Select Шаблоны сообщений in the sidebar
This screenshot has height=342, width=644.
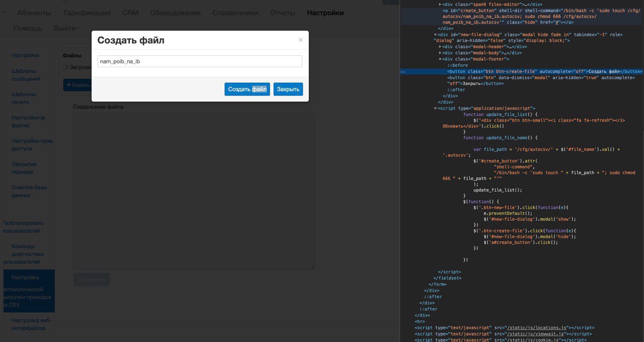pyautogui.click(x=26, y=75)
